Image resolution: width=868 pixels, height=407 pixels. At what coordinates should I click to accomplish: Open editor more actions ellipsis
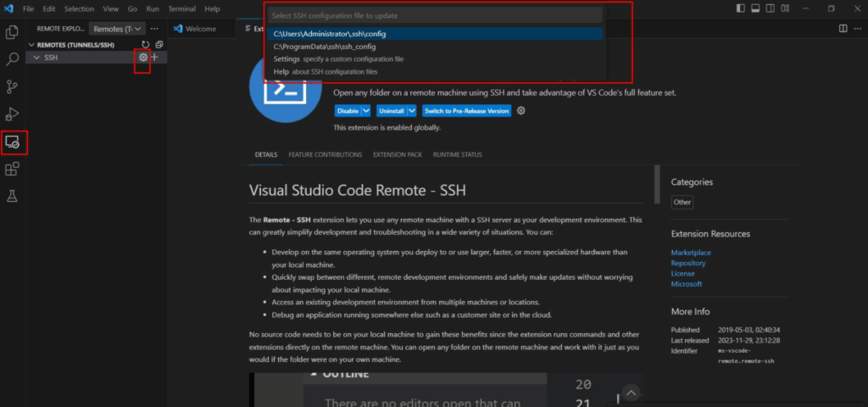click(857, 29)
